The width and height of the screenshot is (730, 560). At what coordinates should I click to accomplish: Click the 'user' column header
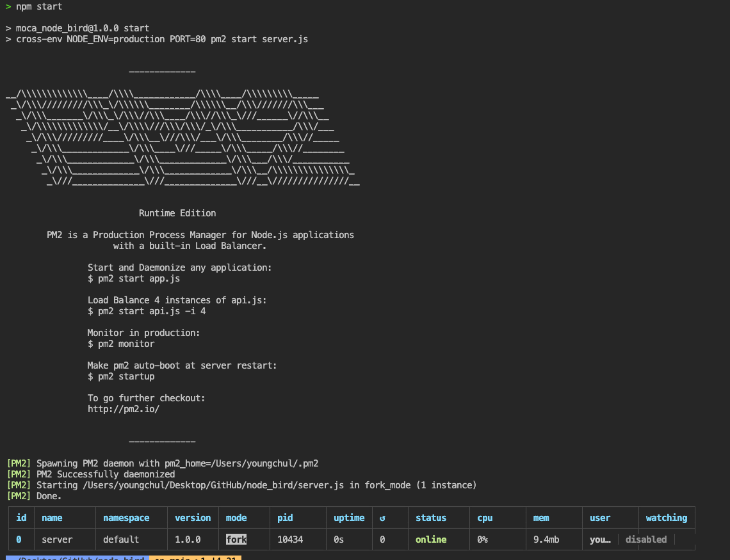(x=600, y=518)
